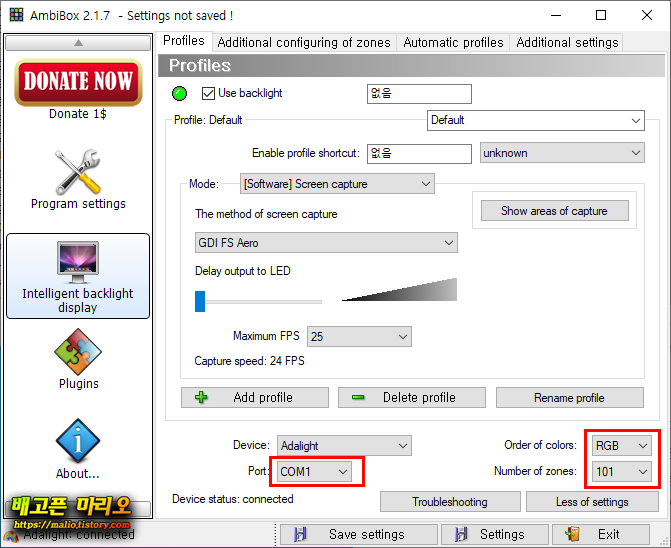Click the Add profile button
The image size is (671, 548).
[255, 397]
